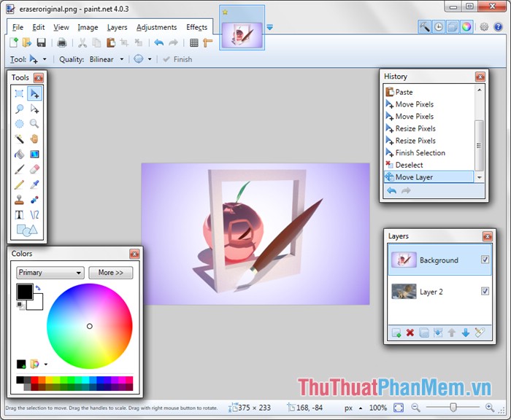Toggle pixel grid display
The width and height of the screenshot is (511, 420).
[194, 42]
